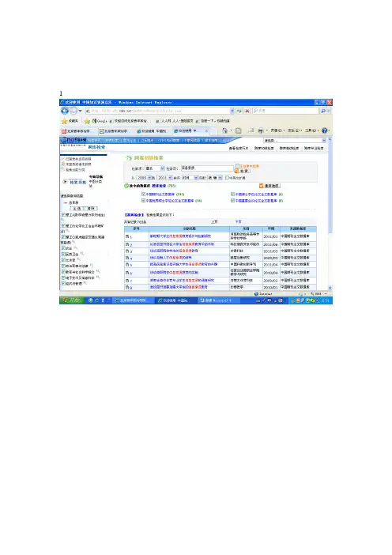Switch to the first browser tab
The width and height of the screenshot is (392, 555).
tap(78, 131)
